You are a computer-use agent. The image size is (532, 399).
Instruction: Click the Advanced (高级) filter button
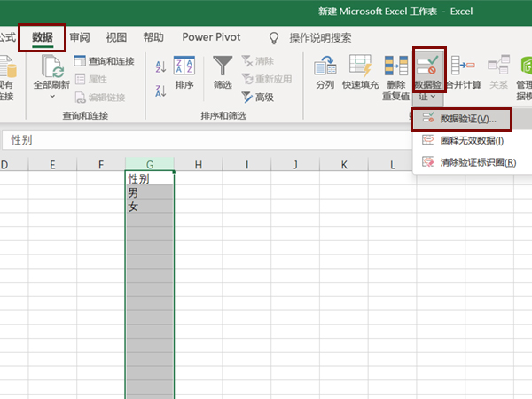[x=257, y=97]
